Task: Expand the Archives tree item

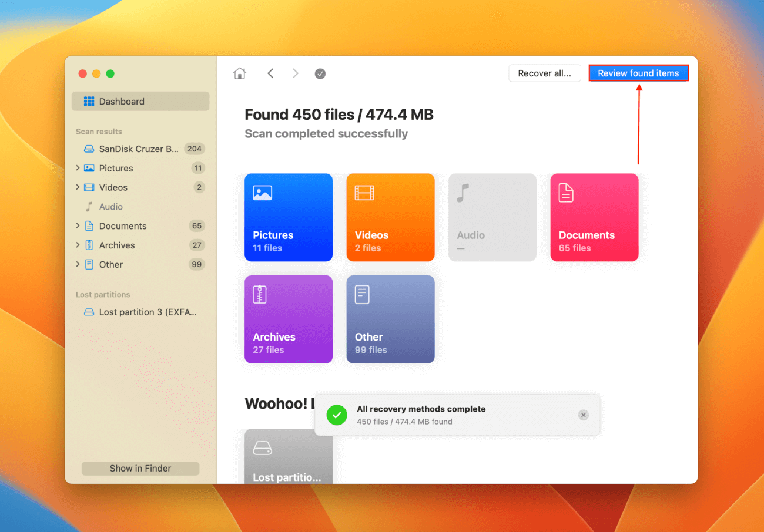Action: (78, 245)
